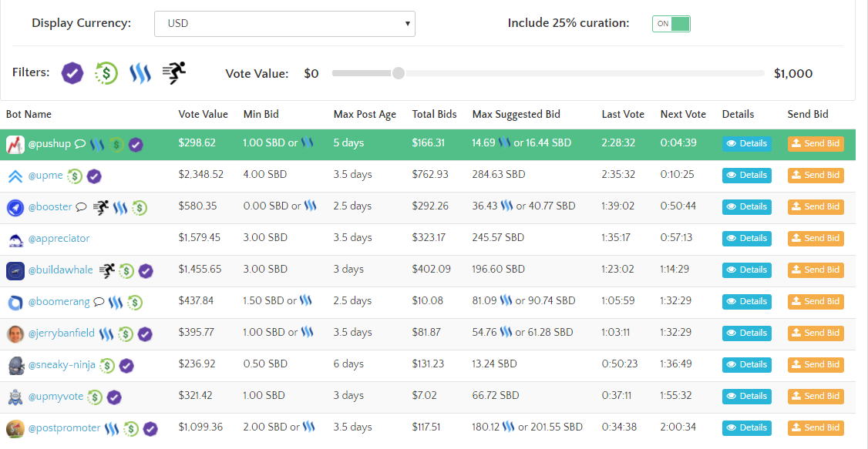Click the @upmyvote avatar

point(15,397)
